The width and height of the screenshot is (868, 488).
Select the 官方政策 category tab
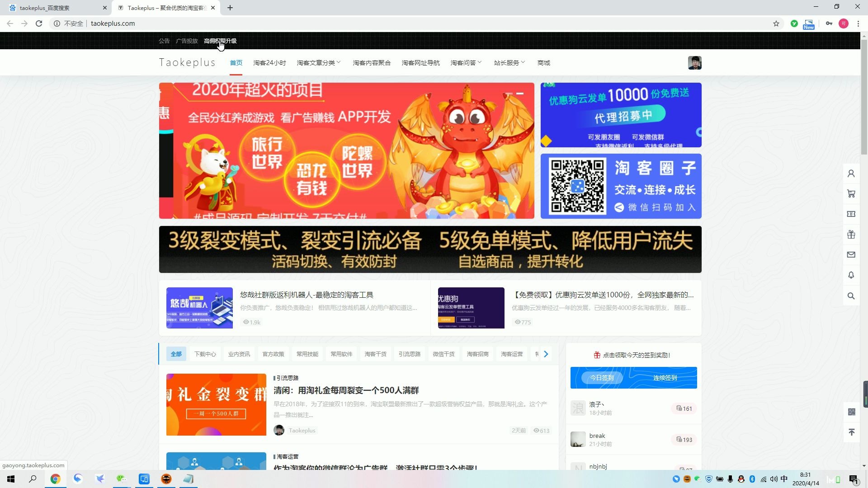click(273, 354)
